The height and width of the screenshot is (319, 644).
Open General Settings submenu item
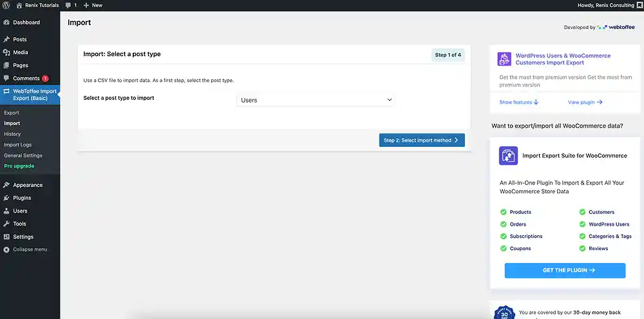coord(23,155)
